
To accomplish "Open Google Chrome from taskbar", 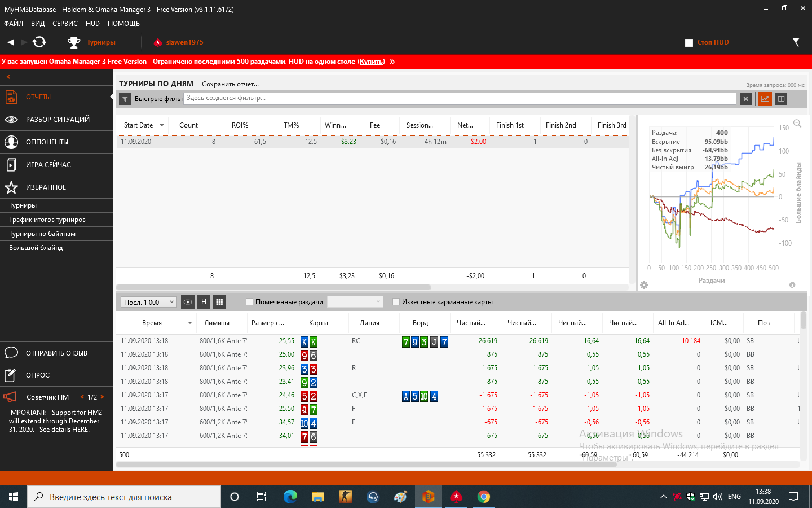I will [x=484, y=497].
